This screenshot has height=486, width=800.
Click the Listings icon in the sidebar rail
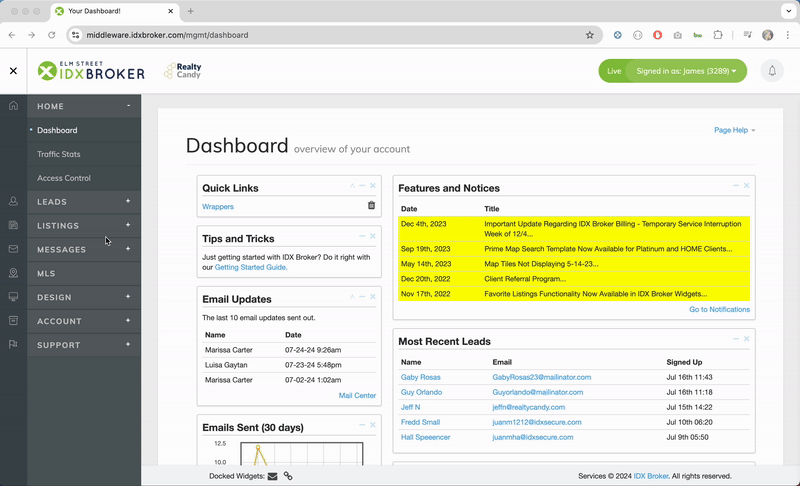13,225
